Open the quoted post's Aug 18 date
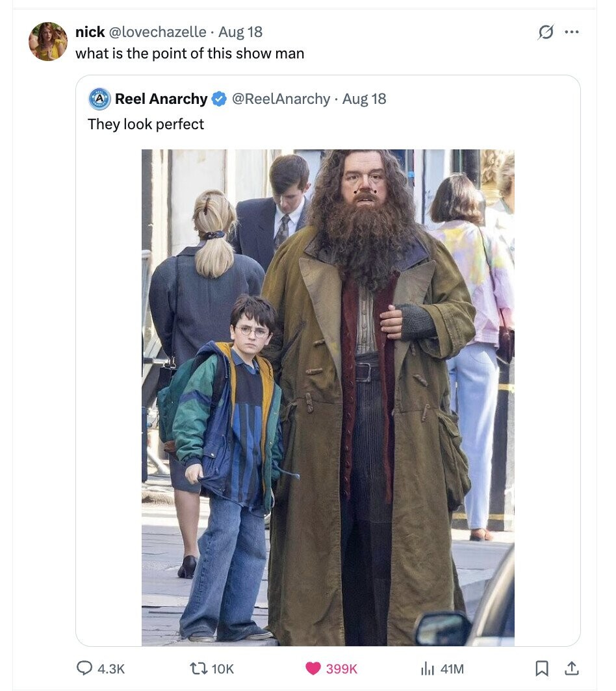Viewport: 616px width, 691px height. 364,99
